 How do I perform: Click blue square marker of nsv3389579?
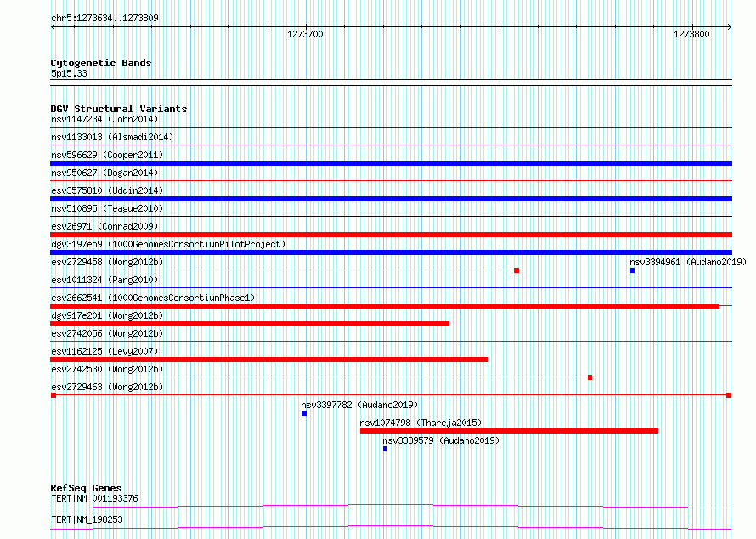pos(386,449)
